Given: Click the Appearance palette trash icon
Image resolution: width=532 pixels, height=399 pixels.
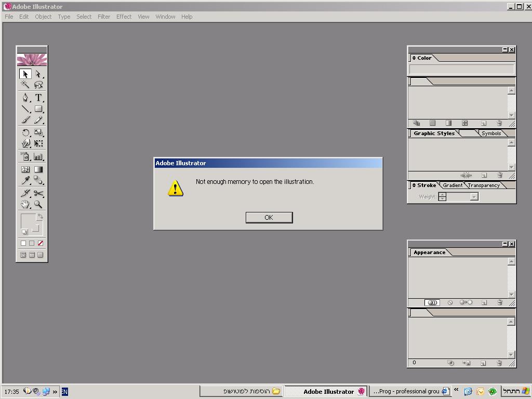Looking at the screenshot, I should point(499,303).
